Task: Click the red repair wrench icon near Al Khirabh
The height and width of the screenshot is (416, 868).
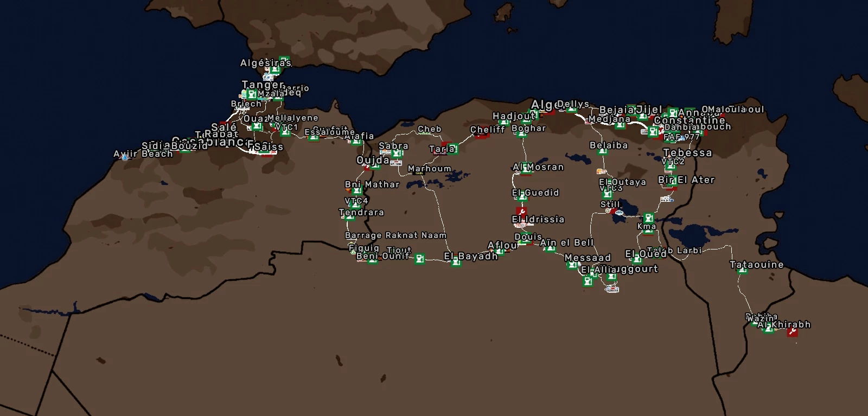Action: point(792,331)
